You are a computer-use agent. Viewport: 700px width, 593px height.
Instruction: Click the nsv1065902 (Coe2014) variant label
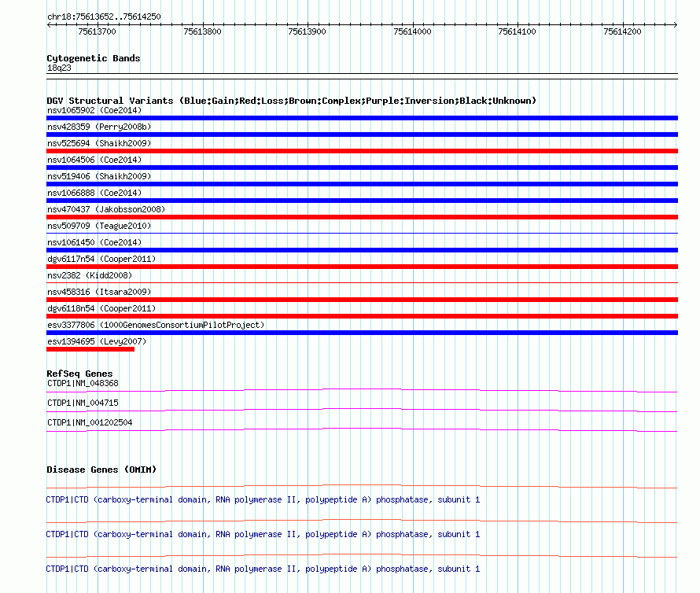click(x=94, y=110)
